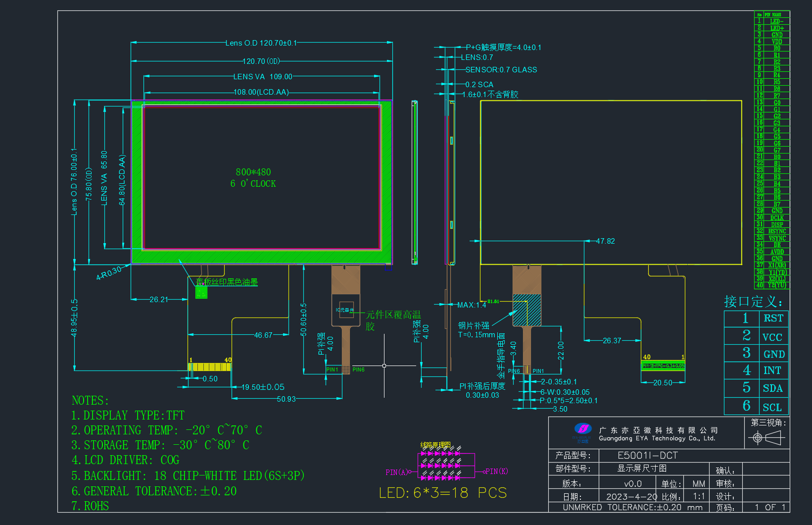This screenshot has width=812, height=525.
Task: Select 'Guangdong EYA Technology Co., Ltd.' text
Action: [657, 438]
